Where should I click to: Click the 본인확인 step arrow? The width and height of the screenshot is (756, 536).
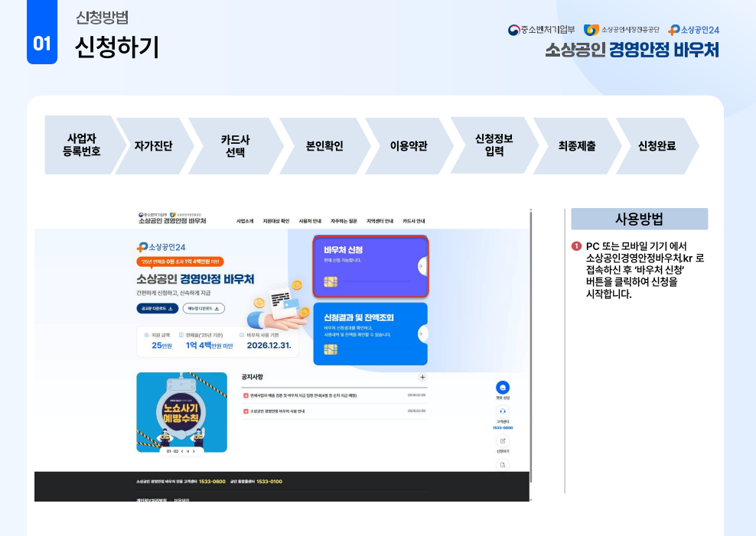click(x=324, y=146)
